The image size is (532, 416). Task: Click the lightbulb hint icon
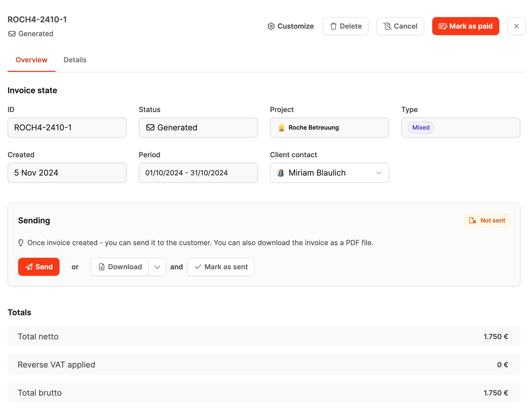[21, 243]
